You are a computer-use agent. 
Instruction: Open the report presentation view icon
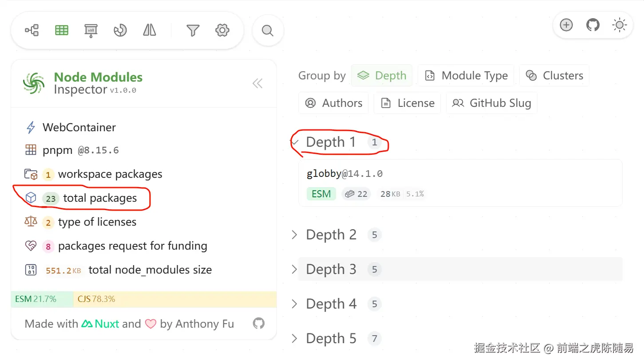tap(91, 30)
